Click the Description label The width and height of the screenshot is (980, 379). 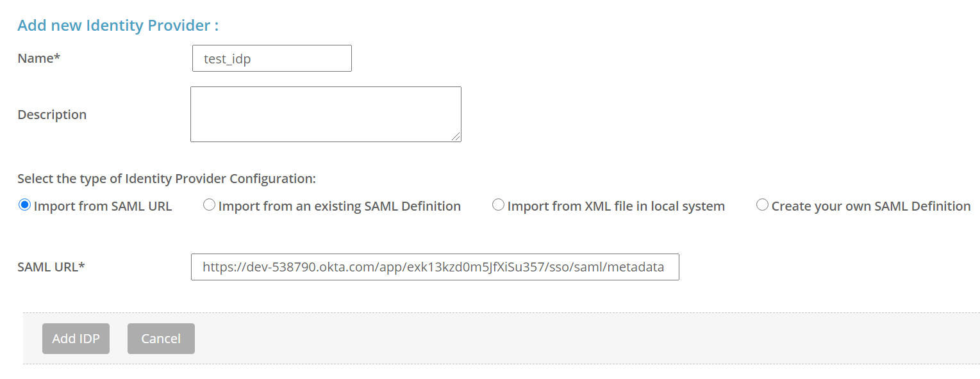[51, 114]
